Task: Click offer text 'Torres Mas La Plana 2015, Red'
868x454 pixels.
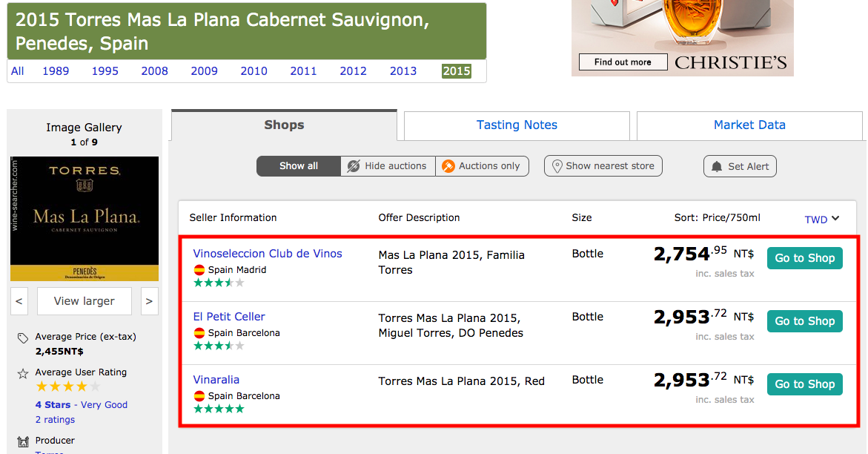Action: click(x=461, y=381)
